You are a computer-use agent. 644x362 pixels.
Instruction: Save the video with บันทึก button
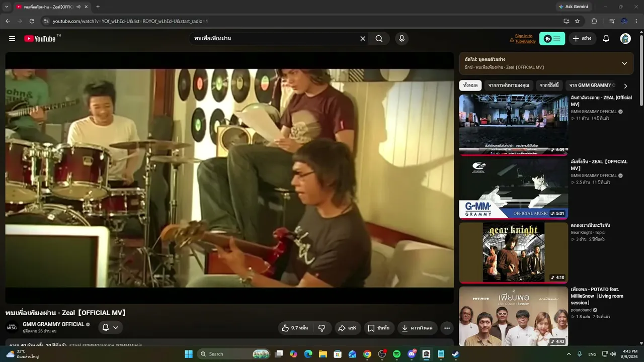pyautogui.click(x=379, y=328)
